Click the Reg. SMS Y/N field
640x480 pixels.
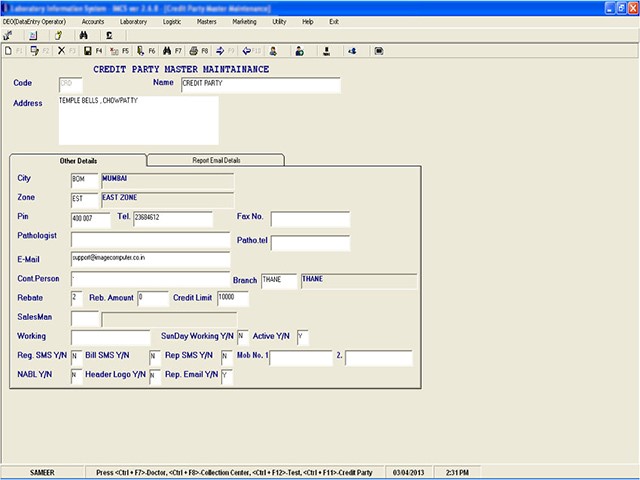pos(76,357)
